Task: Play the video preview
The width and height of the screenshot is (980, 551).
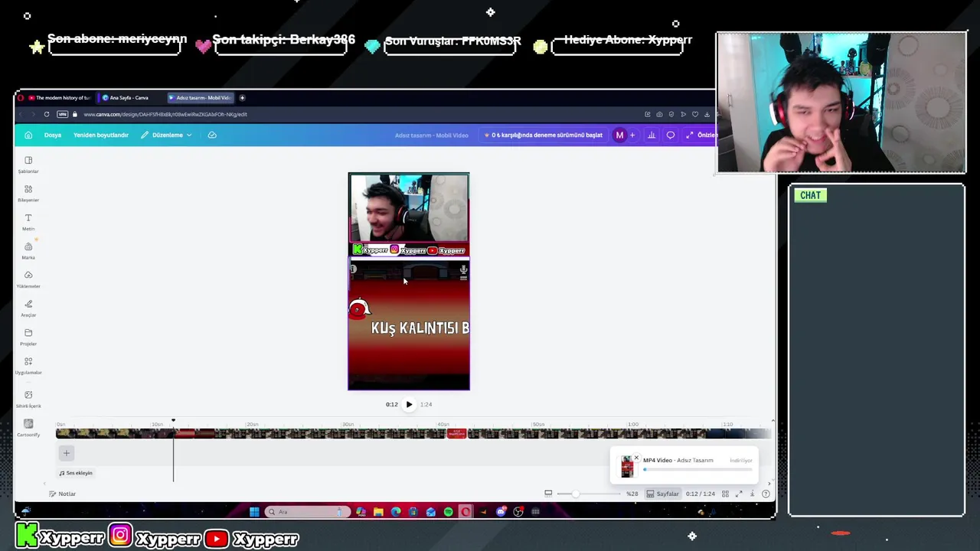Action: coord(409,404)
